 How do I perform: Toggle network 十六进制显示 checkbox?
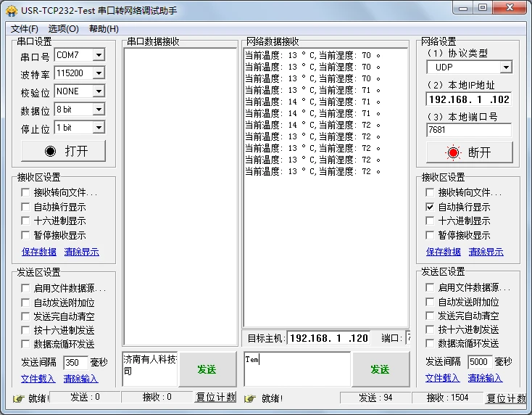[x=430, y=221]
